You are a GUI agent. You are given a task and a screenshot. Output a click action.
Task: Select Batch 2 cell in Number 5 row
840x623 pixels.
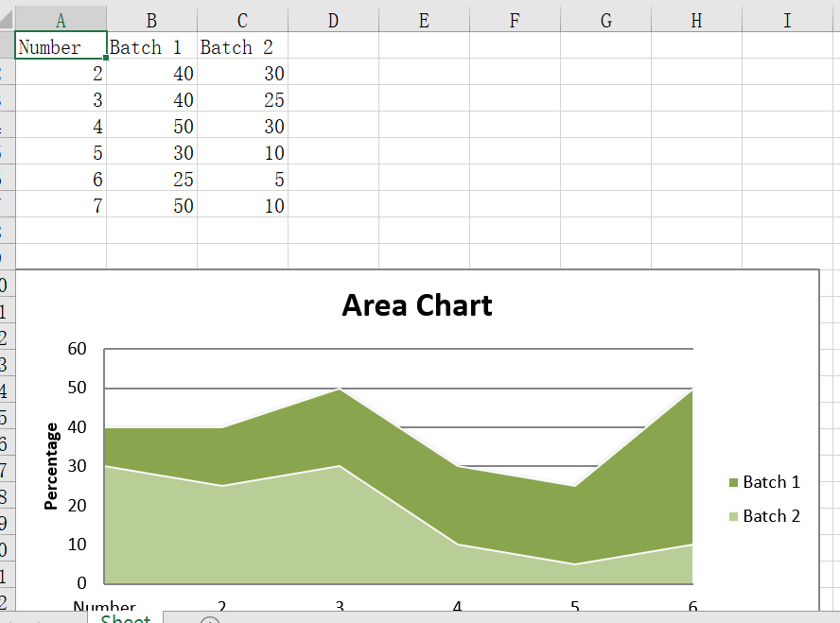tap(243, 151)
